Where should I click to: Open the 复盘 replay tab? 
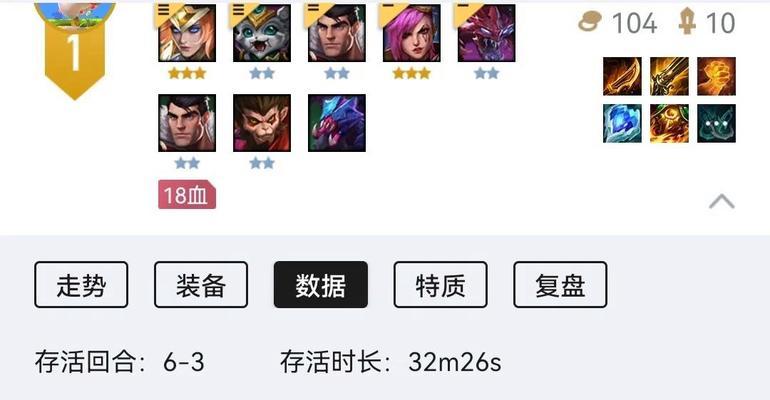[x=560, y=285]
